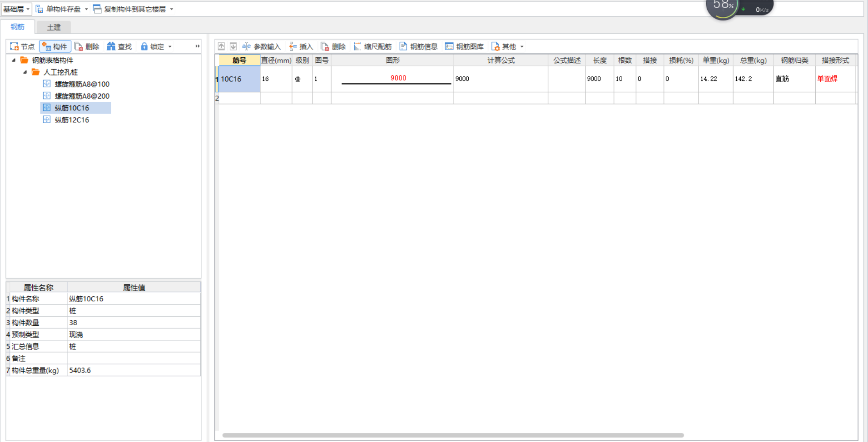Click the 锁定 lock icon
The height and width of the screenshot is (442, 868).
pos(144,47)
